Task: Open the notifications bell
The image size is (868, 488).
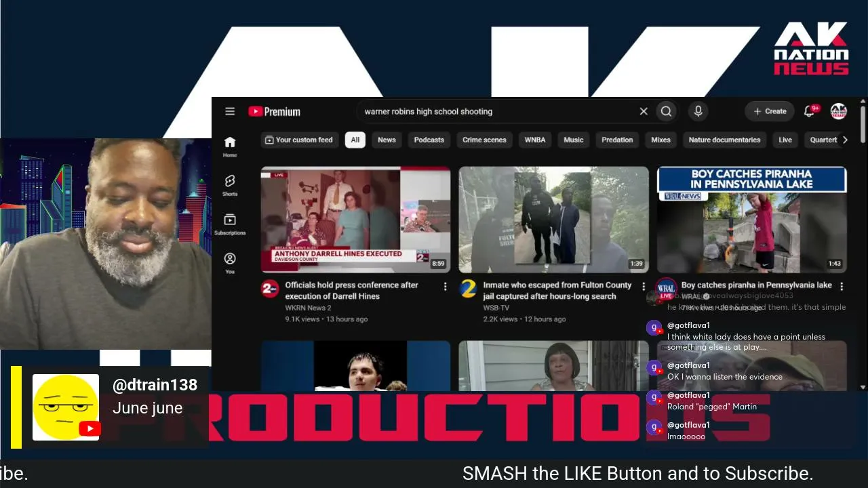Action: coord(810,111)
